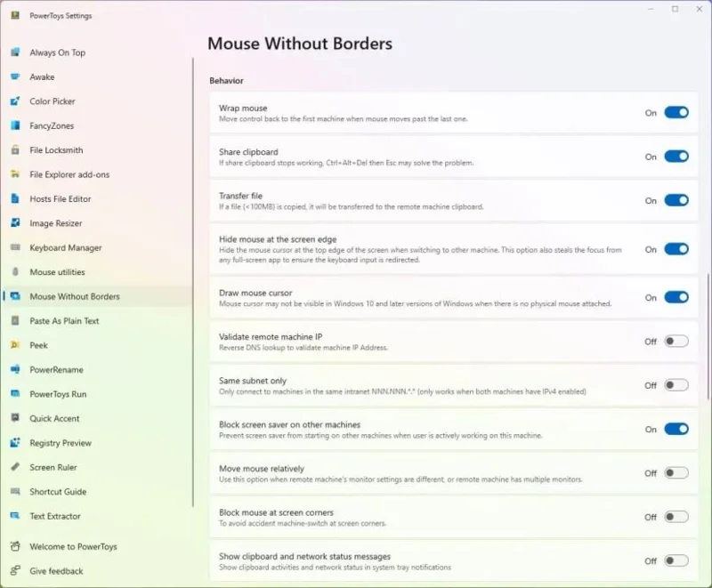Select Screen Ruler label in sidebar

pyautogui.click(x=53, y=467)
